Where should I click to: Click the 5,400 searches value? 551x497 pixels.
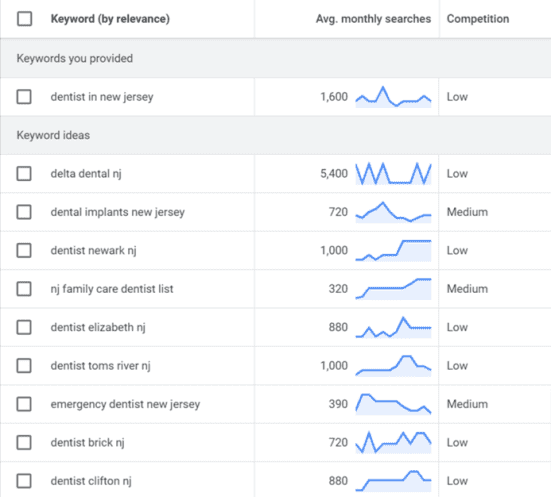tap(334, 174)
